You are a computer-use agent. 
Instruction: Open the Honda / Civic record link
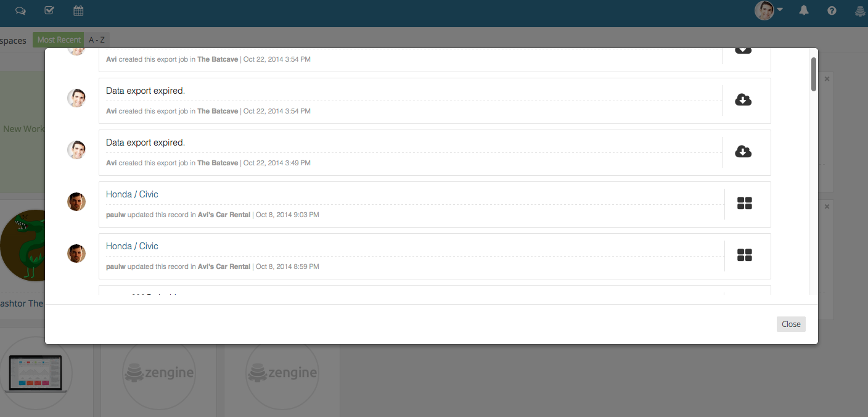(x=132, y=194)
